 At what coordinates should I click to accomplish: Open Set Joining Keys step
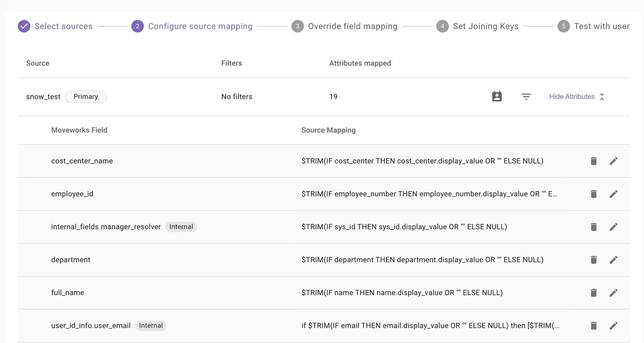477,26
